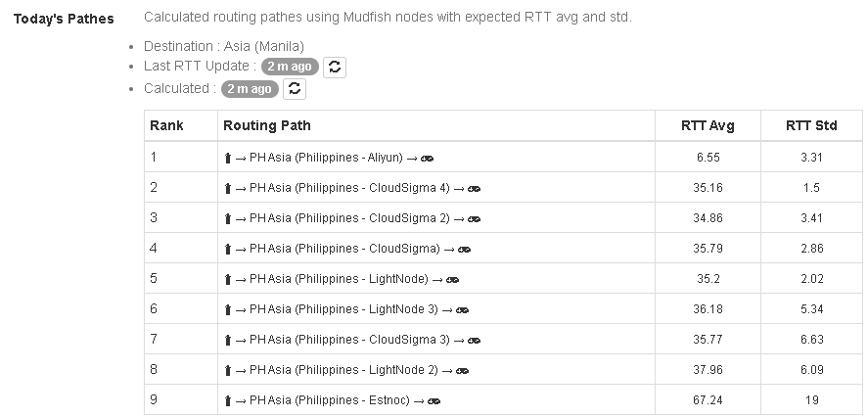Click the Calculated '2 m ago' badge

[249, 89]
